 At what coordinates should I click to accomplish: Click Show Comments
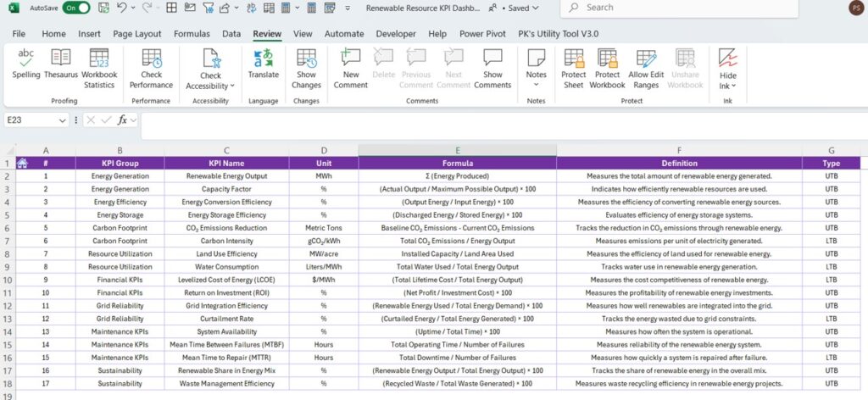[x=492, y=69]
